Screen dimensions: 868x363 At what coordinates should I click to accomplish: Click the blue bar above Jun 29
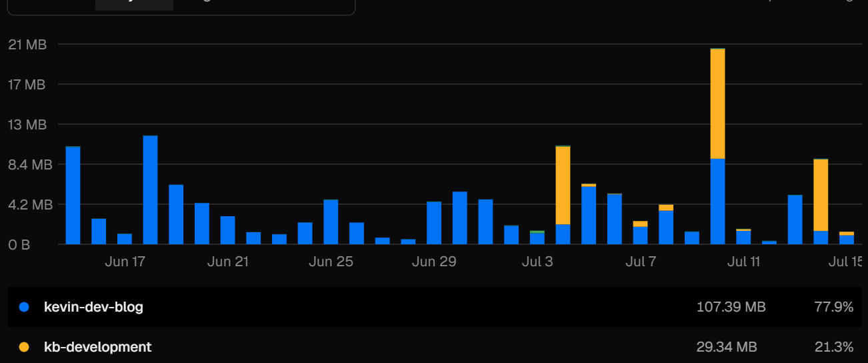pos(434,223)
